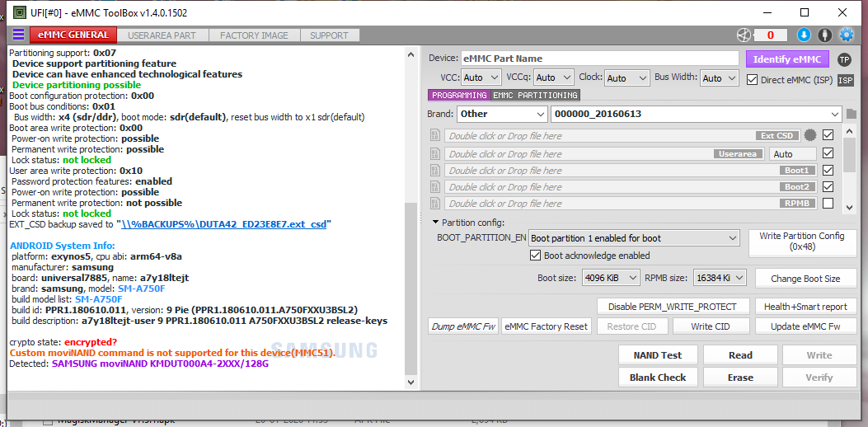
Task: Open the Clock dropdown
Action: (x=626, y=78)
